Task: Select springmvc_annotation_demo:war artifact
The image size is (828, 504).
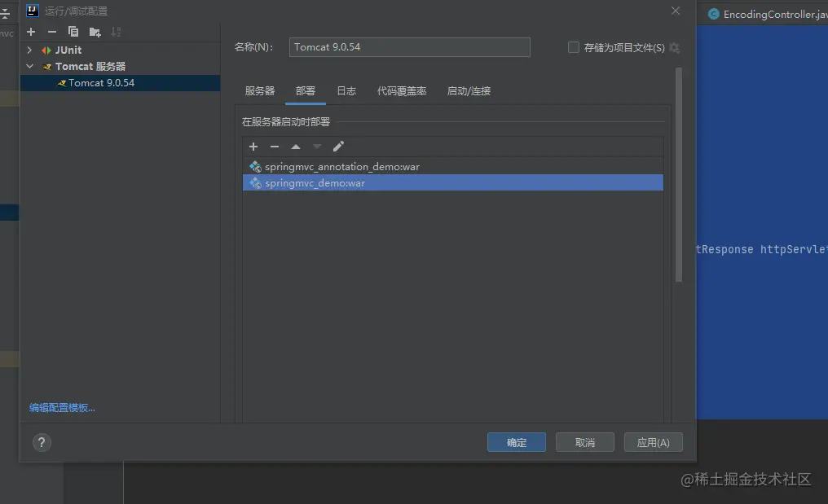Action: pyautogui.click(x=452, y=167)
